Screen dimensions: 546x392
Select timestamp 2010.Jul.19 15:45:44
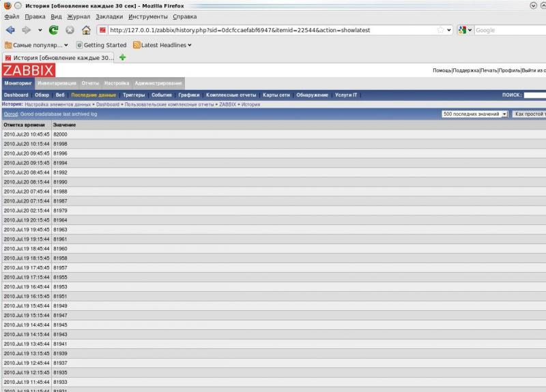27,306
